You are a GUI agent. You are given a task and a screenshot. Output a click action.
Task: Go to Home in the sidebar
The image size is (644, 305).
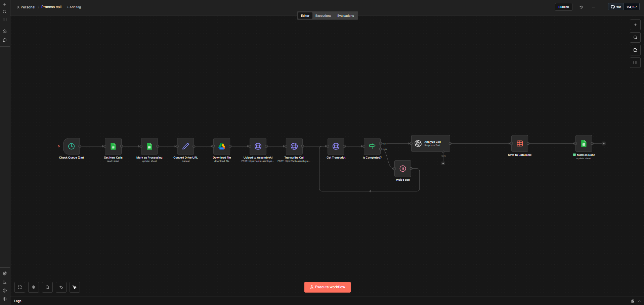tap(5, 31)
